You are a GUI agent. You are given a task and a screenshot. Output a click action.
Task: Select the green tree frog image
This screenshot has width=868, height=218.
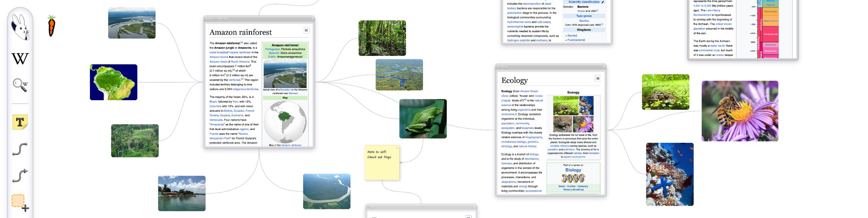click(423, 119)
